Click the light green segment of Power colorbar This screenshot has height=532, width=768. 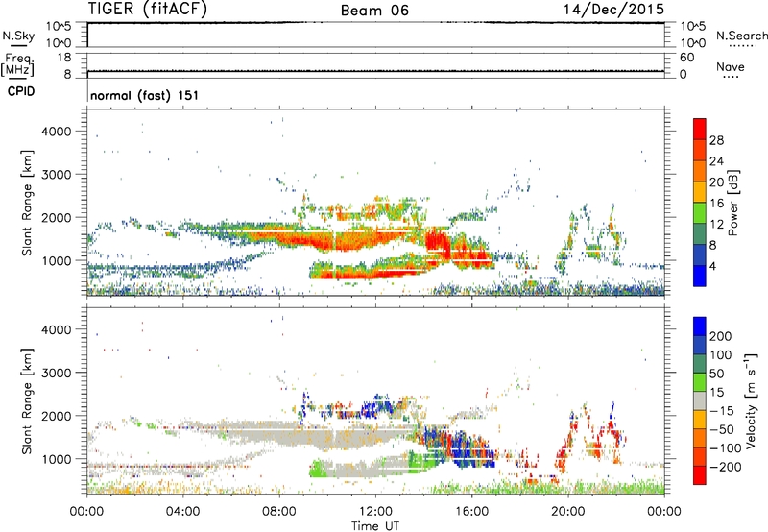coord(700,212)
